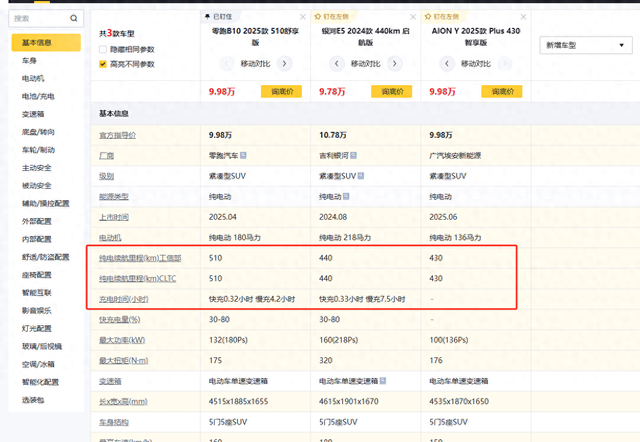
Task: Click info icon next to 吉利银河
Action: 353,155
